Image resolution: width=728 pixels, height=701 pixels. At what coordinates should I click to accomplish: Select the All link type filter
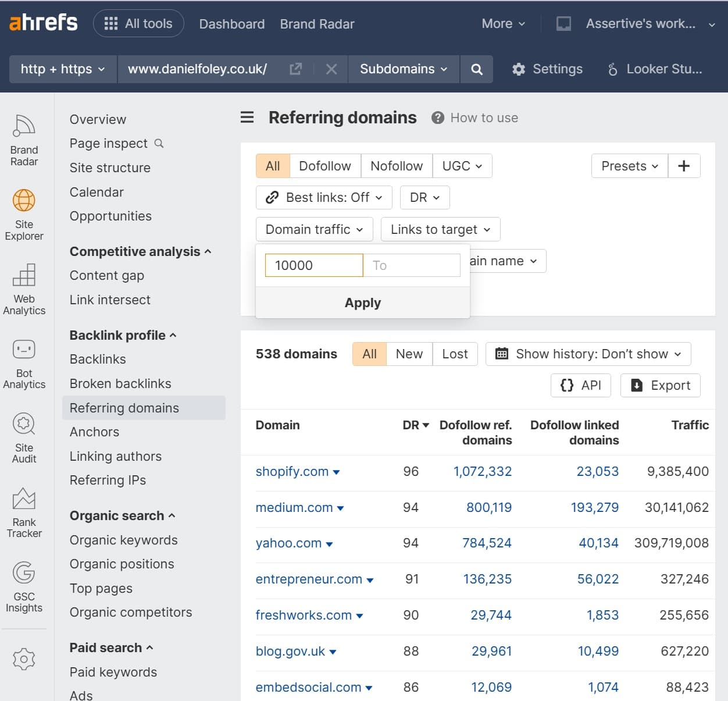273,166
